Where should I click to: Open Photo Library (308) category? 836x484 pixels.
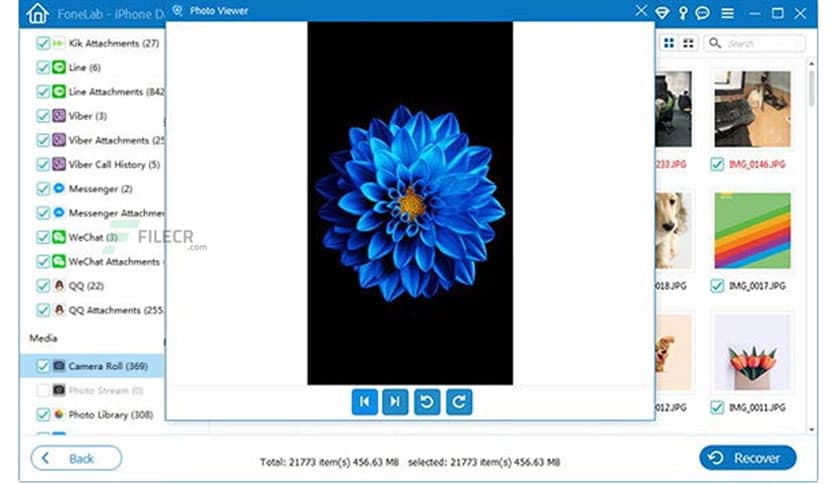click(x=110, y=415)
